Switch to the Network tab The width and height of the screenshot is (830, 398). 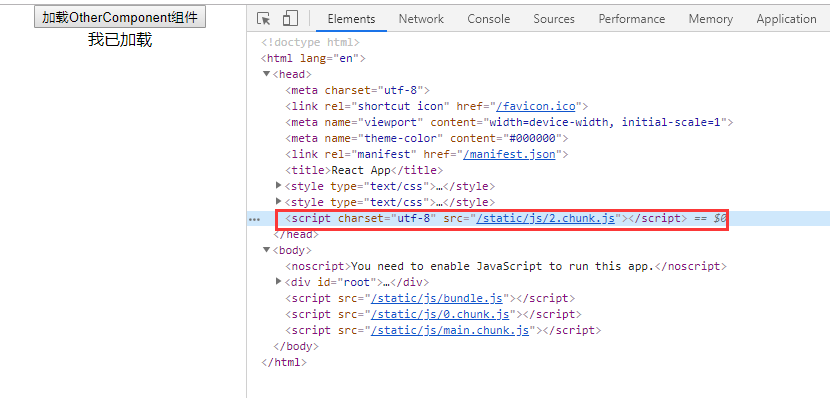[x=421, y=19]
